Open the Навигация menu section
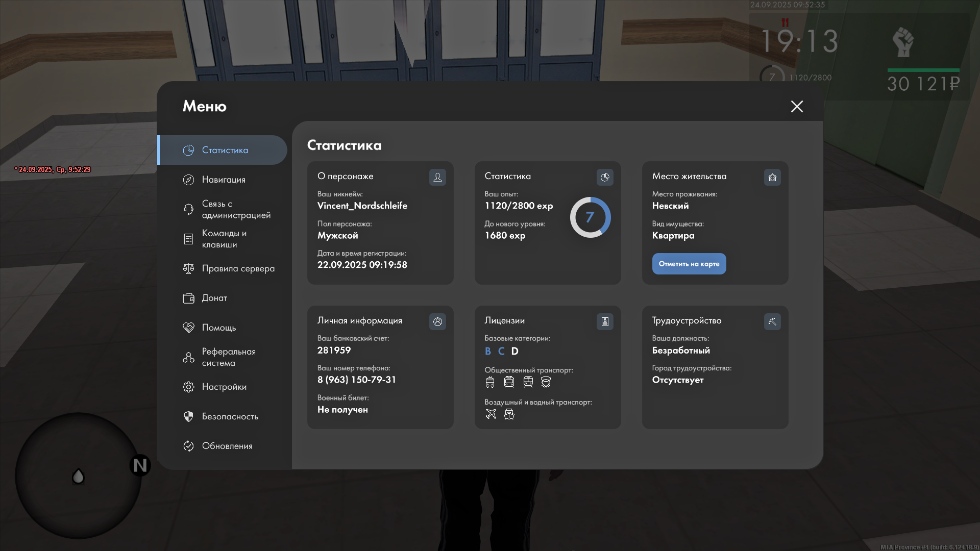 tap(223, 180)
